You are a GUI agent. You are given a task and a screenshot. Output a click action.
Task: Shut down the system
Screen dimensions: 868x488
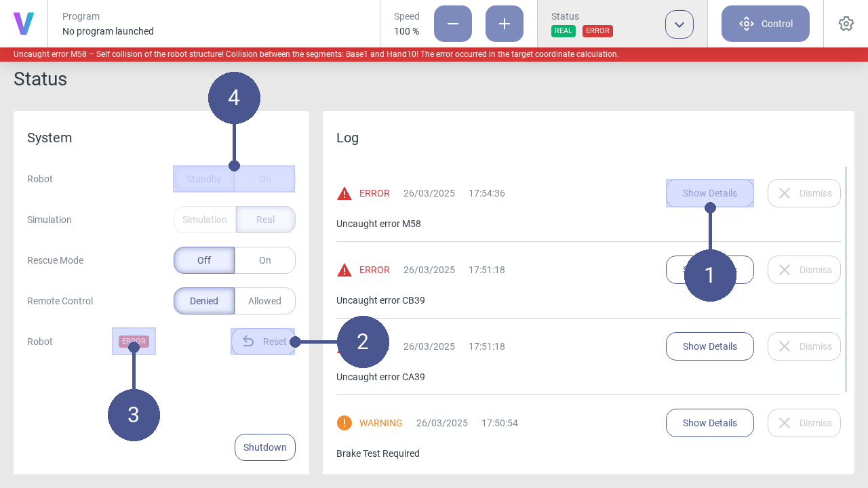pos(264,447)
